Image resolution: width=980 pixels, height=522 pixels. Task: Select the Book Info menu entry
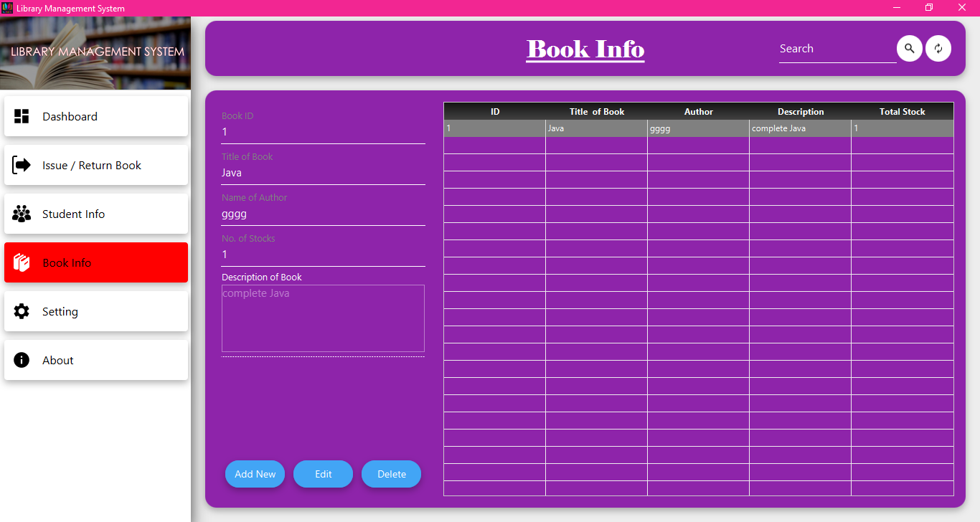pos(96,262)
